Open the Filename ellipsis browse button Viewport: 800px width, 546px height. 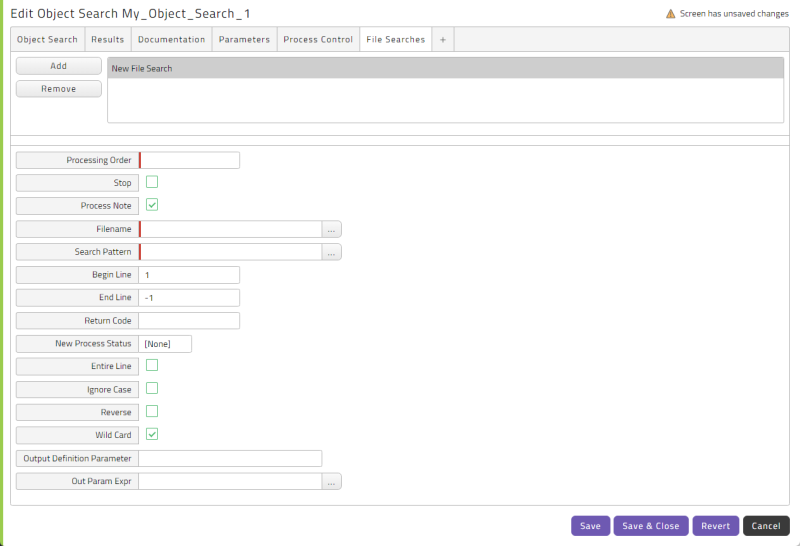[x=332, y=229]
